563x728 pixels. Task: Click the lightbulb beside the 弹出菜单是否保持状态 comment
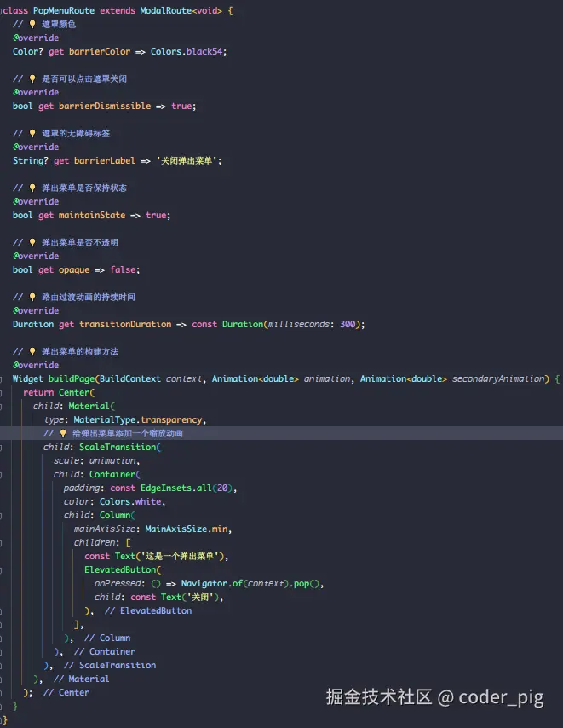pos(32,188)
